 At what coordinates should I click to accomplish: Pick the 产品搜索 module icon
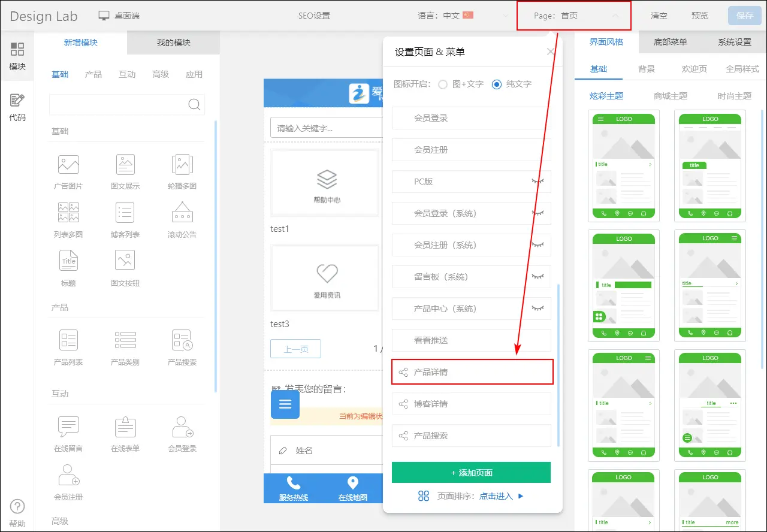[182, 340]
